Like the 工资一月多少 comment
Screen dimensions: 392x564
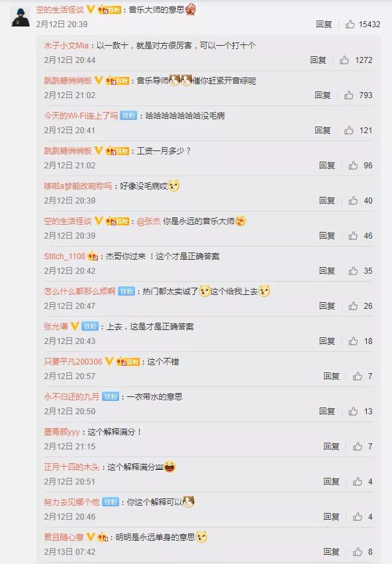[353, 165]
